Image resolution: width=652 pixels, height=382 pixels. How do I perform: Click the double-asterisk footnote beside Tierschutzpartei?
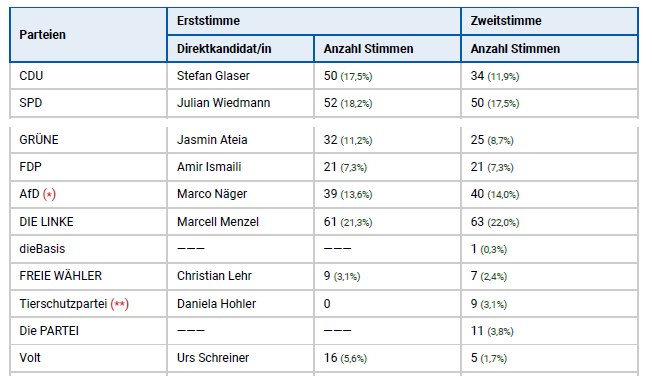click(x=120, y=304)
